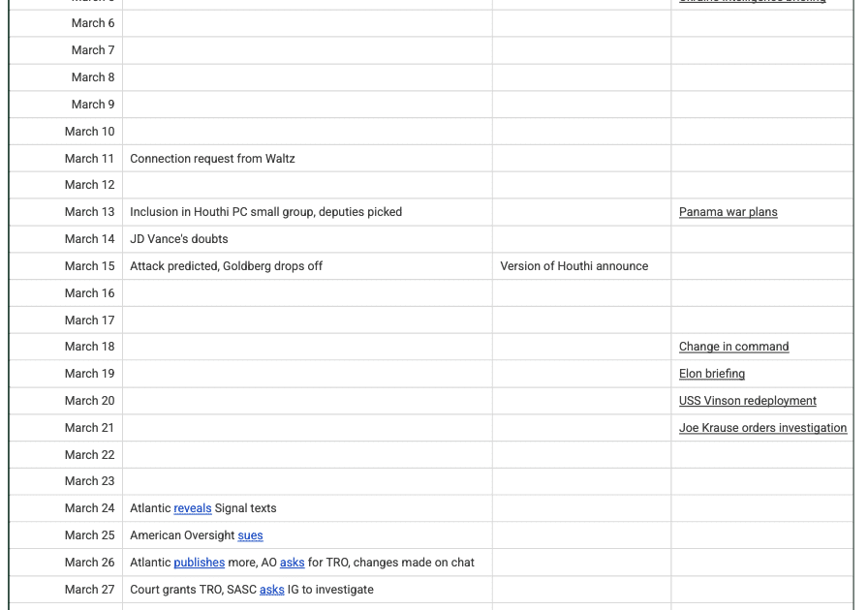
Task: Follow the "USS Vinson redeployment" link
Action: click(747, 401)
